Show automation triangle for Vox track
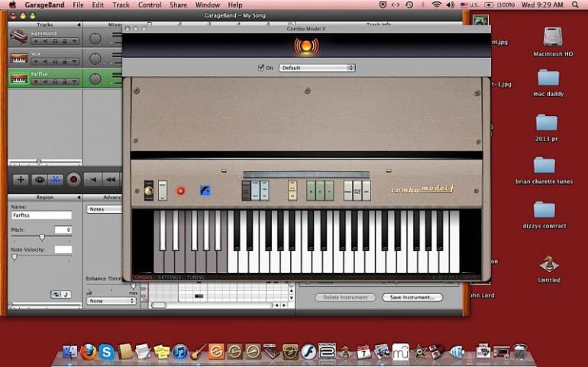 tap(74, 62)
